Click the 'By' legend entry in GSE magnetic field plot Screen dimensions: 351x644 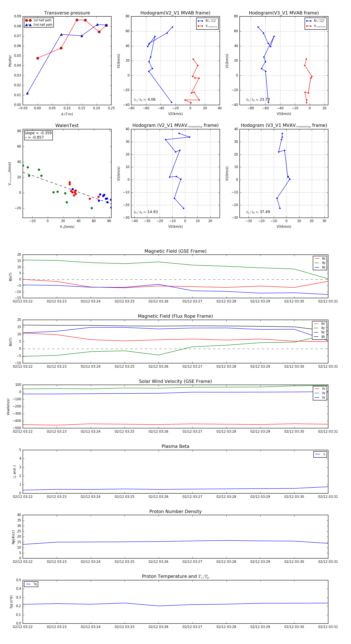(320, 263)
